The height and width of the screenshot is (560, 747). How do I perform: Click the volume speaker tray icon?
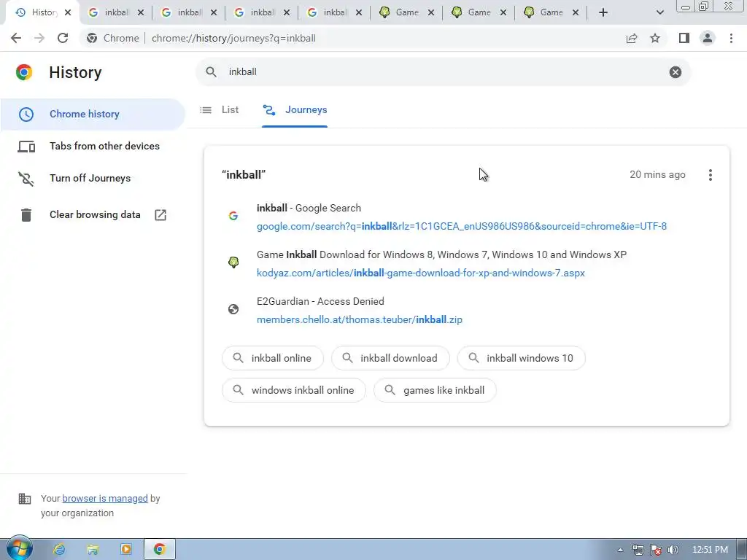point(673,550)
